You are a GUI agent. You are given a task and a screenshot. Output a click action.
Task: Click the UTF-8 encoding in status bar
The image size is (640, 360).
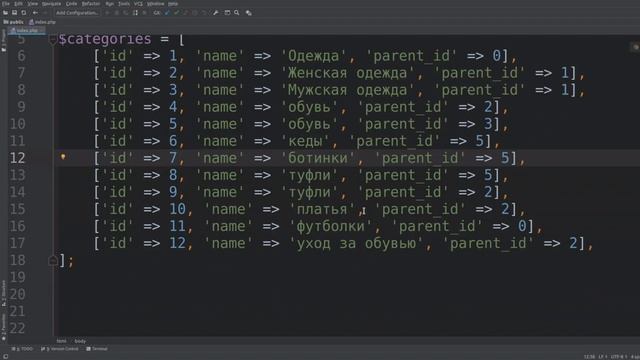(x=618, y=357)
